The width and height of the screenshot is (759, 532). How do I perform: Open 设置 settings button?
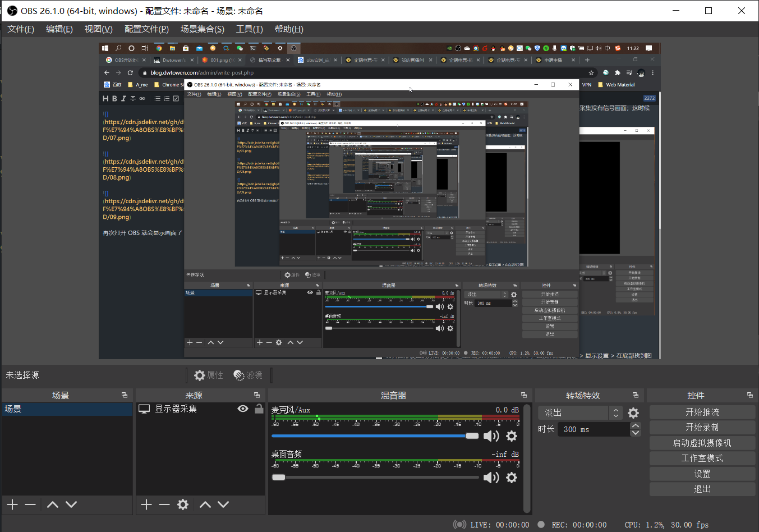702,474
